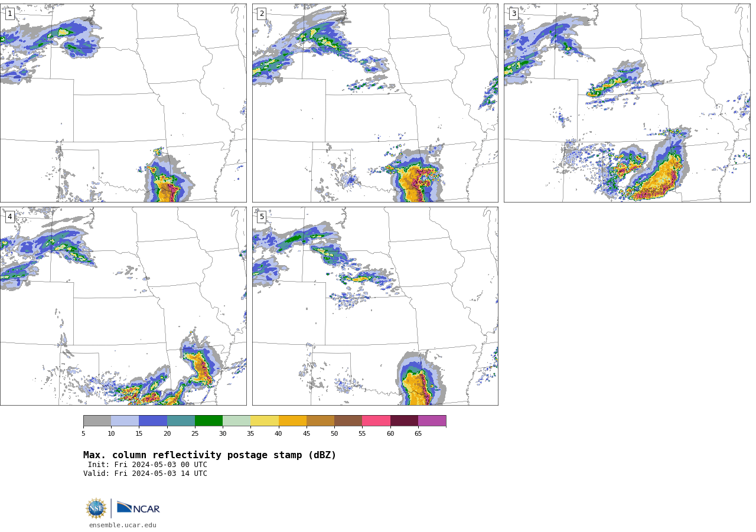756x532 pixels.
Task: Select the yellow 35-40 dBZ swatch
Action: pyautogui.click(x=265, y=421)
